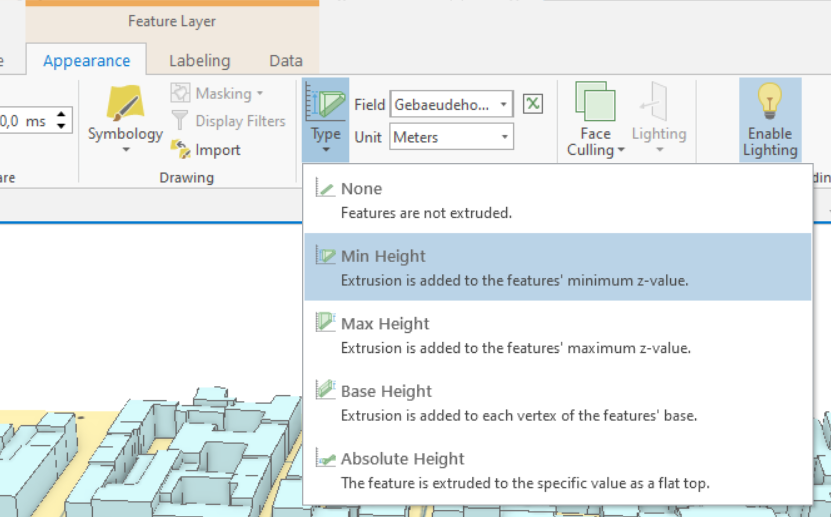The image size is (831, 517).
Task: Open the extrusion expression builder
Action: pyautogui.click(x=533, y=104)
